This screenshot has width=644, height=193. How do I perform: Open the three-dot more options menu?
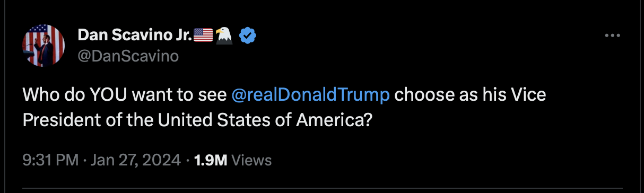click(612, 36)
